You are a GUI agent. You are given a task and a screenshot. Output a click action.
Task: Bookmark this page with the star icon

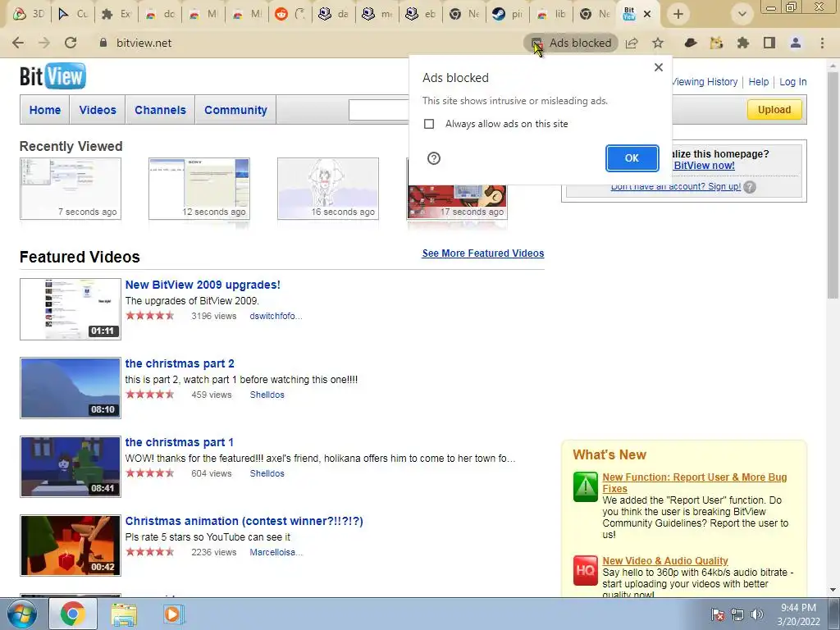point(658,43)
